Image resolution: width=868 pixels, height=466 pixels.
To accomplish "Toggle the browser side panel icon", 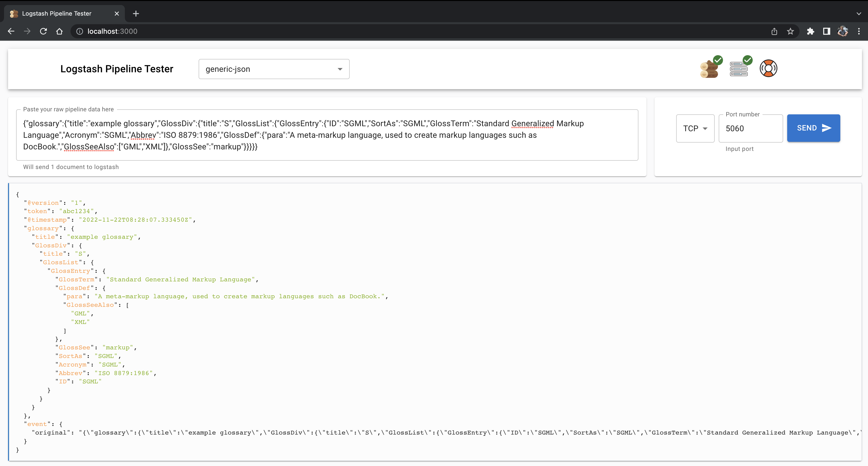I will pos(826,31).
